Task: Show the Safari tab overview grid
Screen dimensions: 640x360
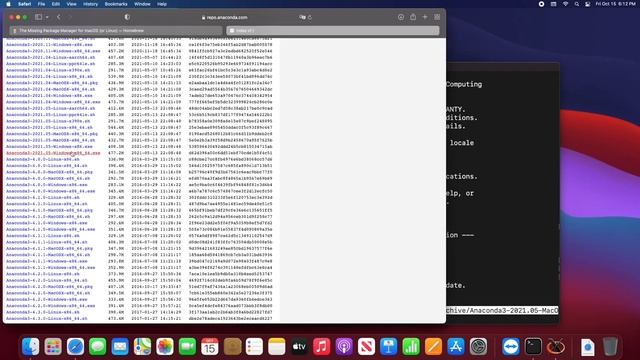Action: (x=437, y=17)
